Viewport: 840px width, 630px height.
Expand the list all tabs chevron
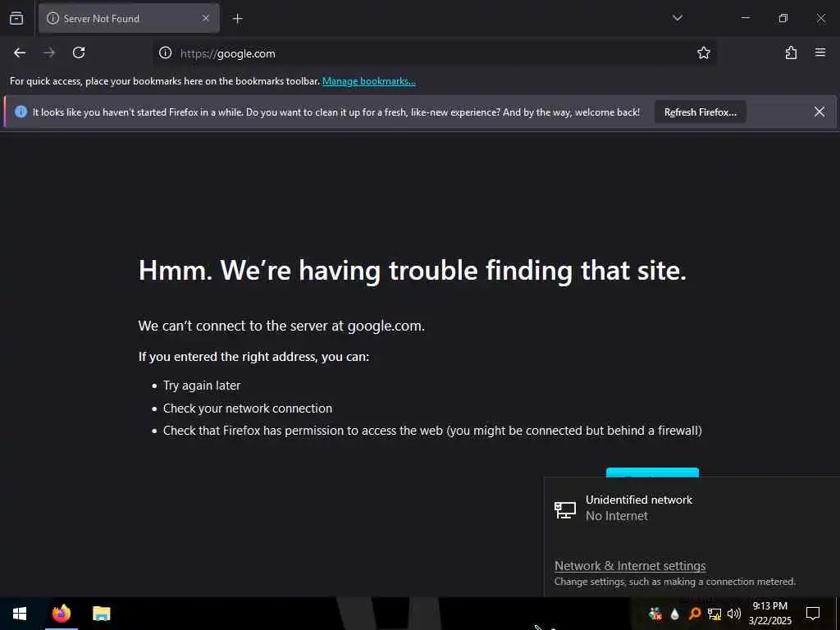[x=677, y=18]
